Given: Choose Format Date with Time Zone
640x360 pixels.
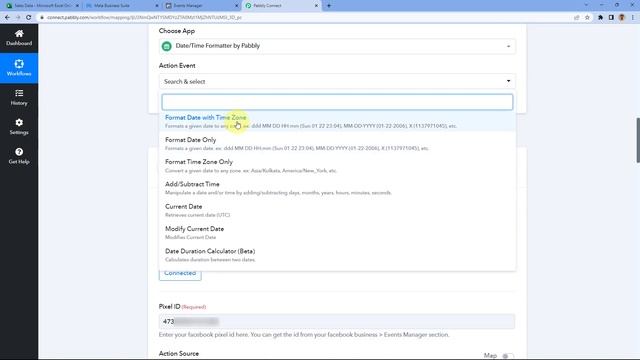Looking at the screenshot, I should click(337, 121).
